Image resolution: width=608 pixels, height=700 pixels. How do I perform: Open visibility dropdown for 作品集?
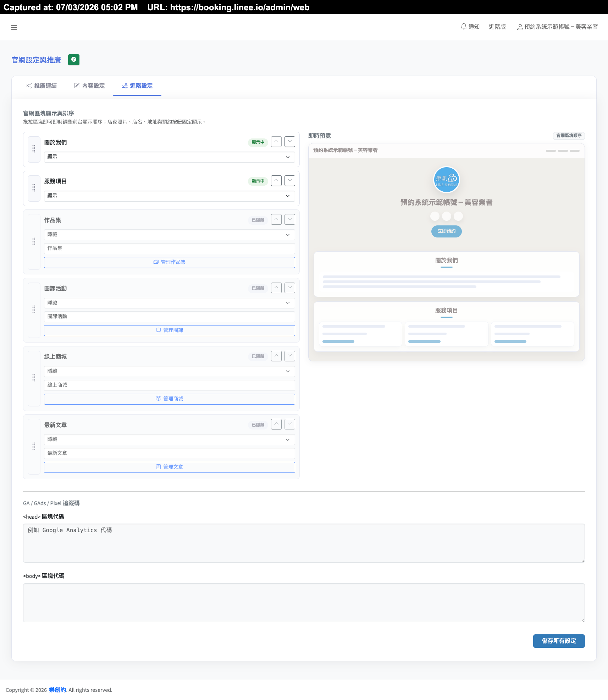point(170,235)
